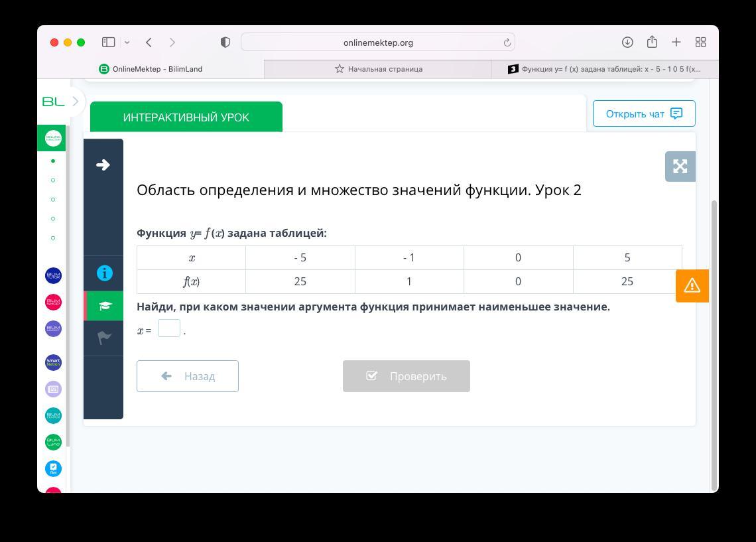Go back with Safari back arrow
756x542 pixels.
(149, 42)
